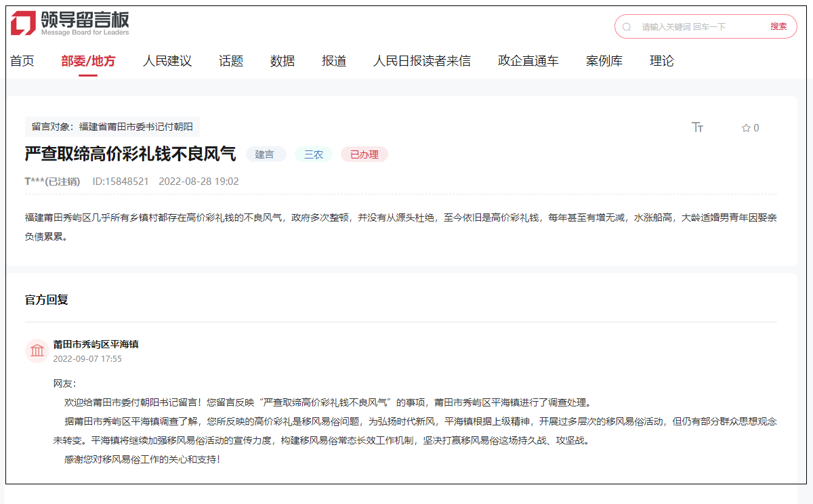Select the 话题 tab

(230, 60)
